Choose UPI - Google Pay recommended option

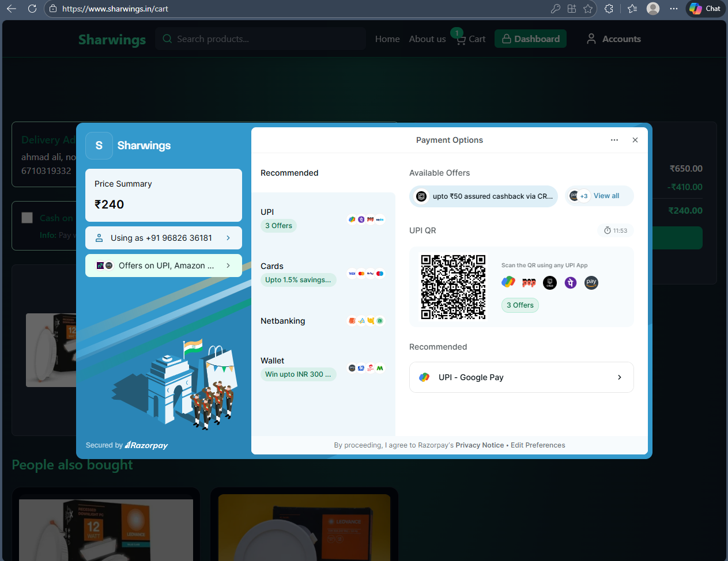(522, 377)
